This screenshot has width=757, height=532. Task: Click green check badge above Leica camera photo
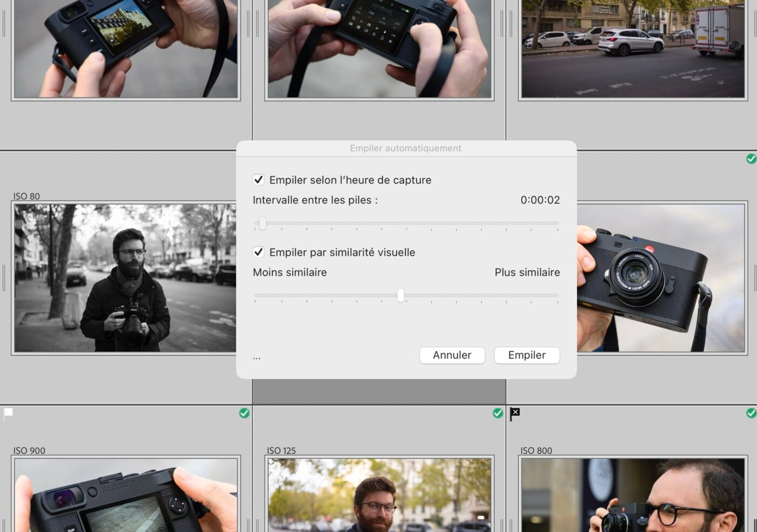[751, 158]
